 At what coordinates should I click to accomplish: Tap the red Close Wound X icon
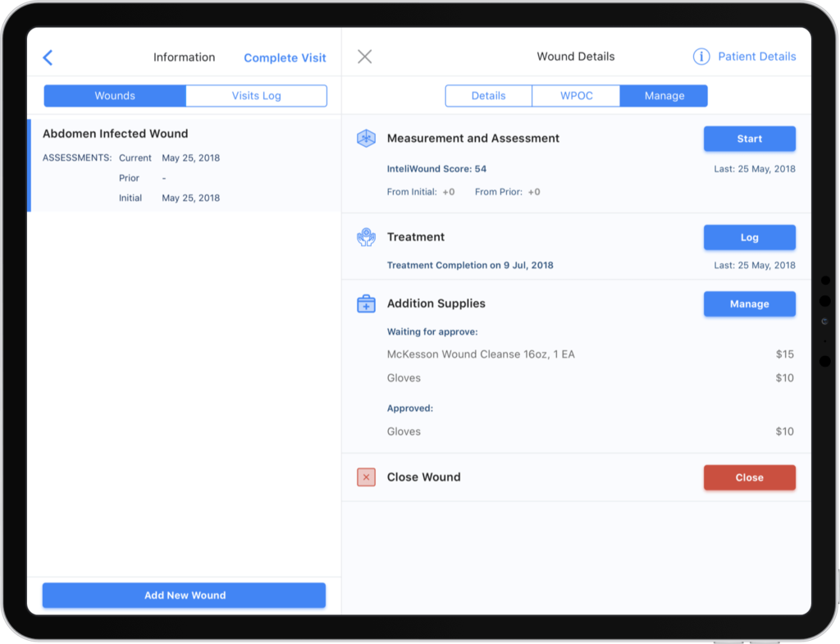(367, 477)
